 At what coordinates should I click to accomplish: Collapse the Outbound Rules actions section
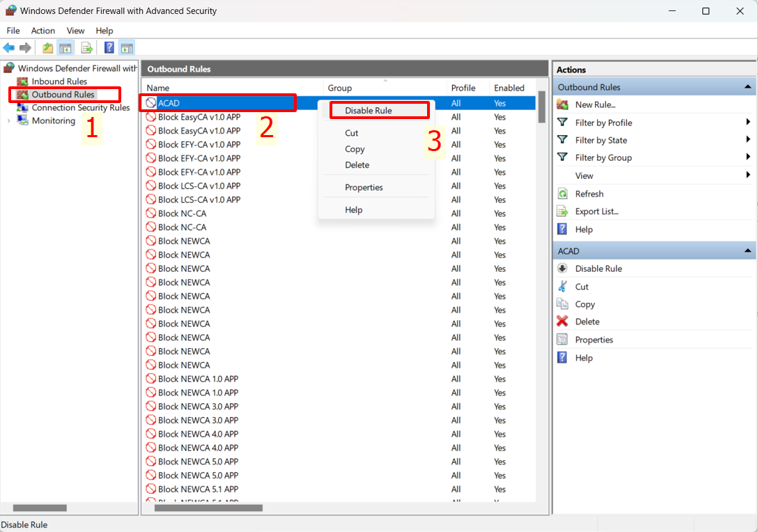(x=748, y=87)
